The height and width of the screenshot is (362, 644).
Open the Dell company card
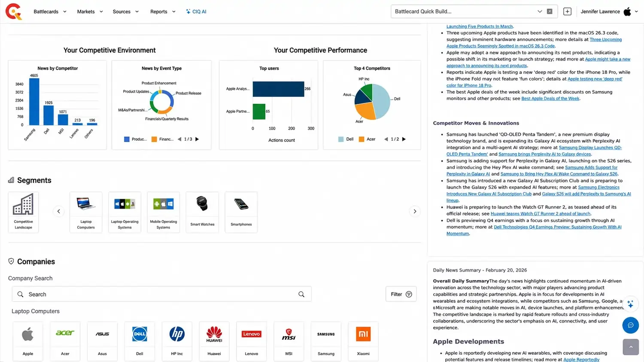tap(140, 341)
